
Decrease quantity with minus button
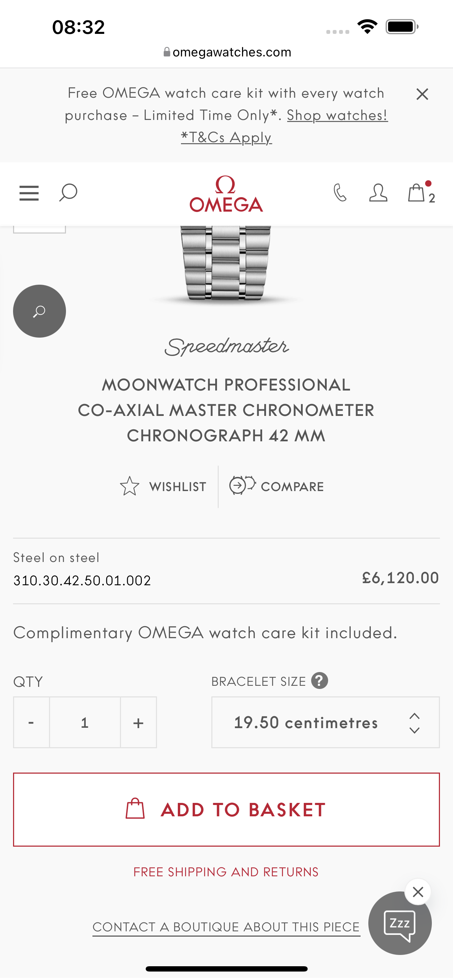(x=31, y=722)
